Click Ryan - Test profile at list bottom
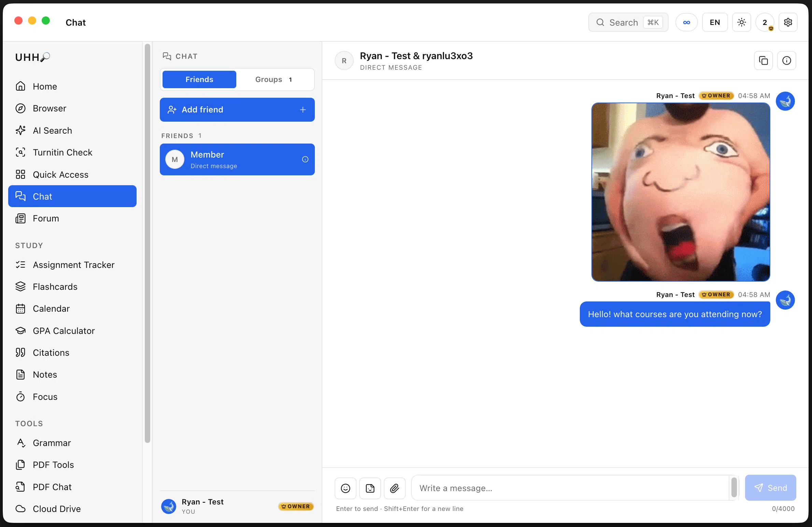 coord(237,506)
